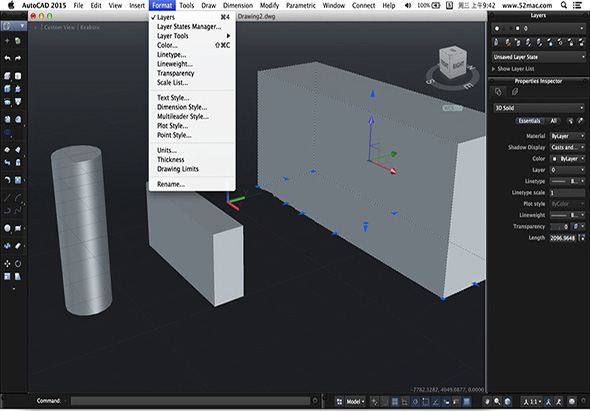Click the Transparency slider in Properties Inspector
Image resolution: width=590 pixels, height=411 pixels.
559,227
